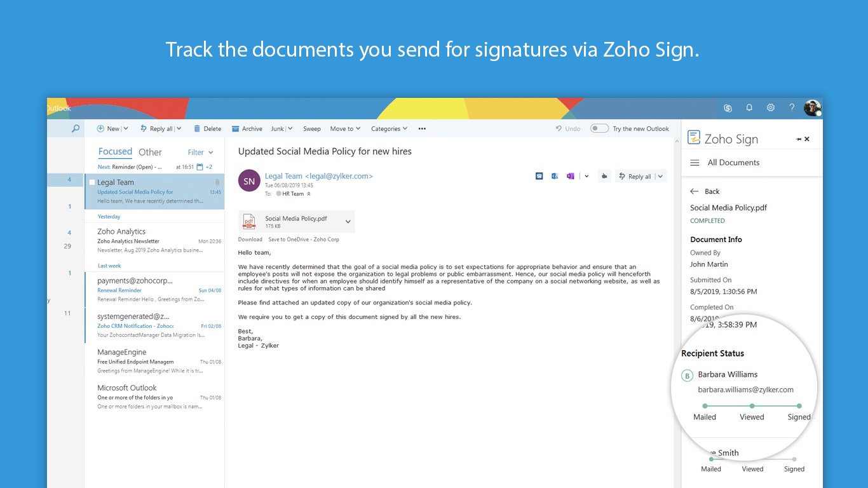Image resolution: width=868 pixels, height=488 pixels.
Task: Click the search magnifier icon
Action: click(76, 128)
